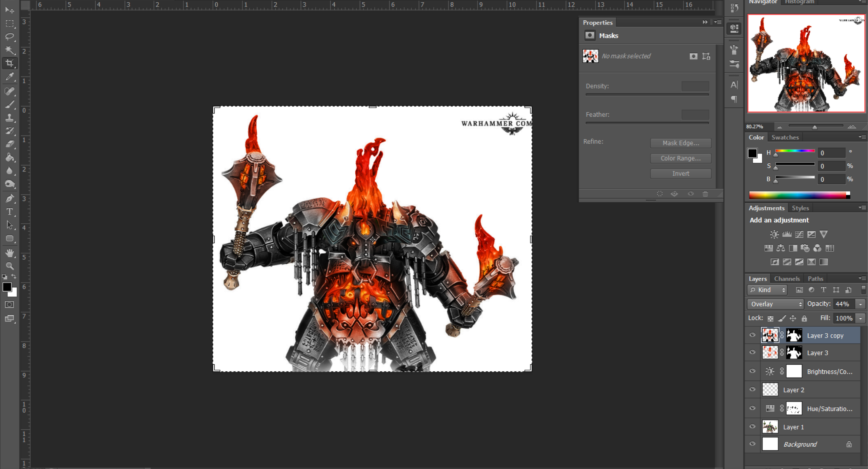Image resolution: width=868 pixels, height=469 pixels.
Task: Open the Fill slider dropdown arrow
Action: point(861,318)
